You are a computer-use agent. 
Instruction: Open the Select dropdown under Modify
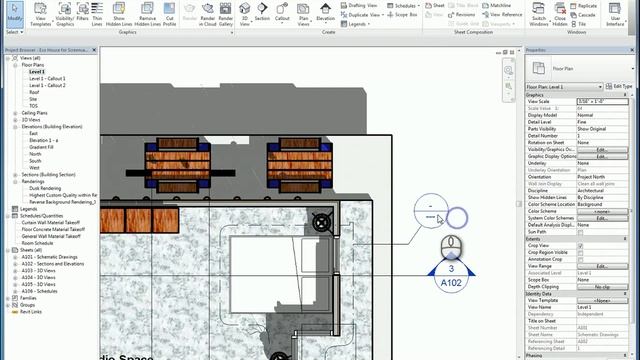coord(15,32)
